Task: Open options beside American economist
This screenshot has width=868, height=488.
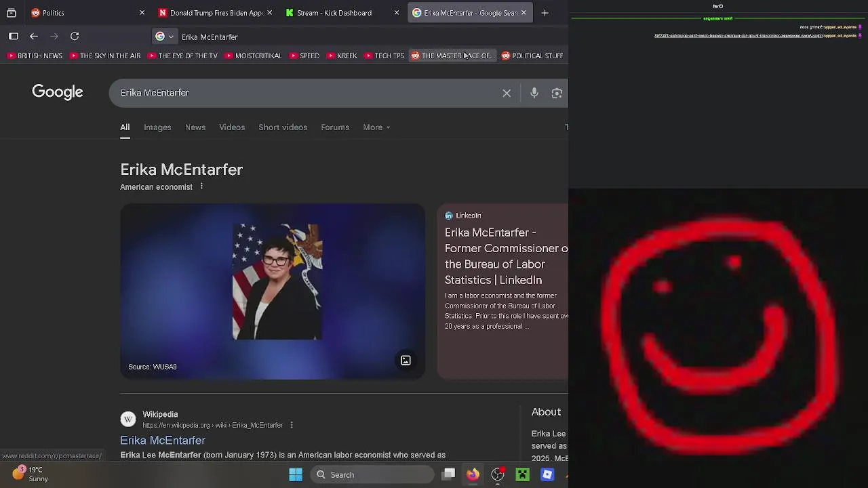Action: pos(201,186)
